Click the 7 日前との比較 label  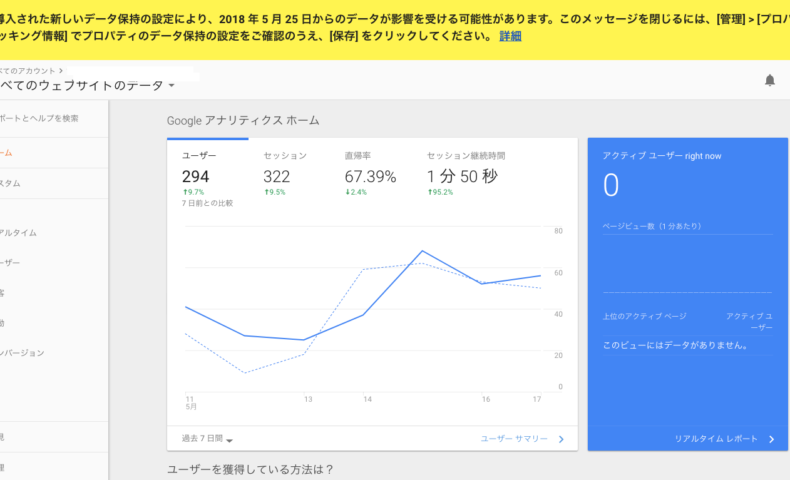[x=207, y=203]
